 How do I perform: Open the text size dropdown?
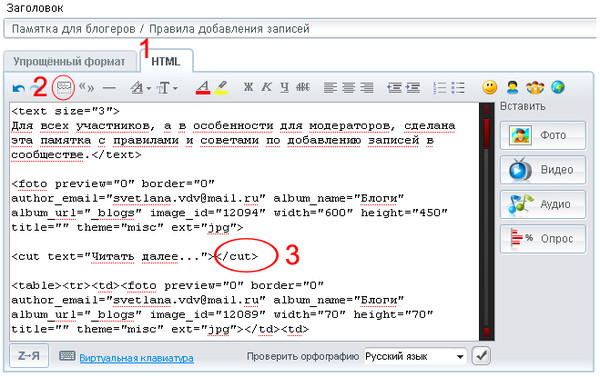[x=167, y=88]
